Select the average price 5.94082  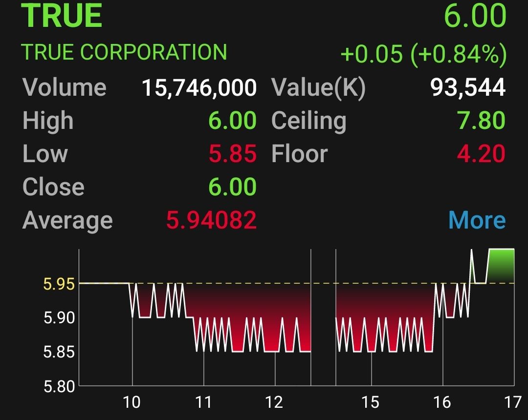(x=212, y=220)
